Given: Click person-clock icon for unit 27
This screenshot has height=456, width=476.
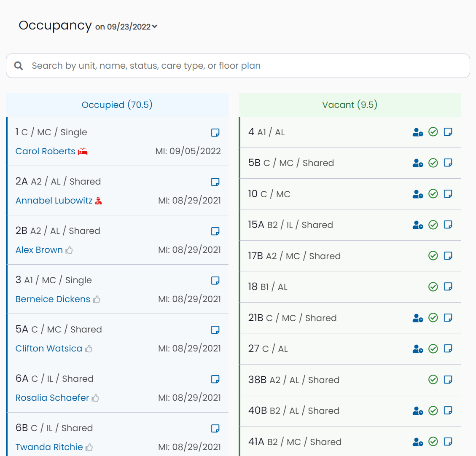Looking at the screenshot, I should click(x=418, y=349).
